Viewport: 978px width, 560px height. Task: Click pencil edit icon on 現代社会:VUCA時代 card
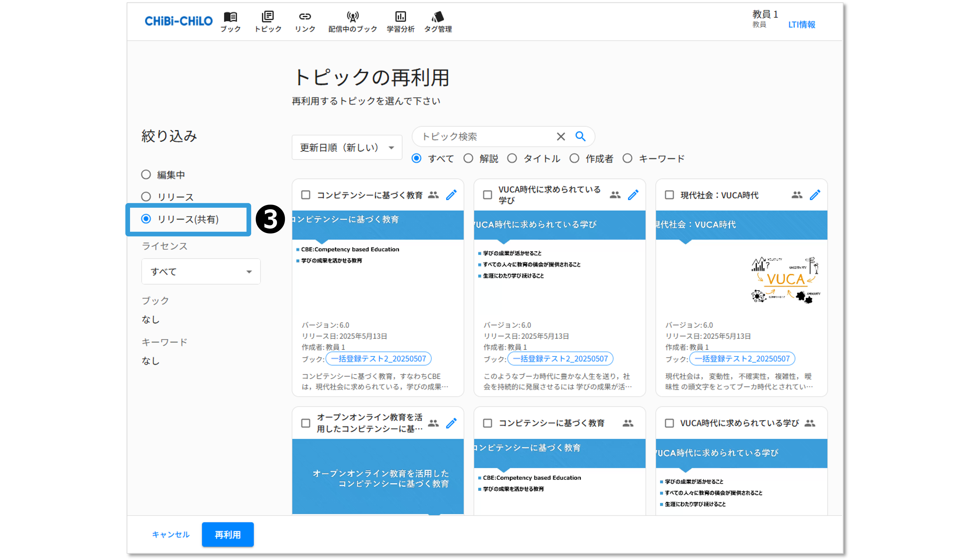coord(815,195)
